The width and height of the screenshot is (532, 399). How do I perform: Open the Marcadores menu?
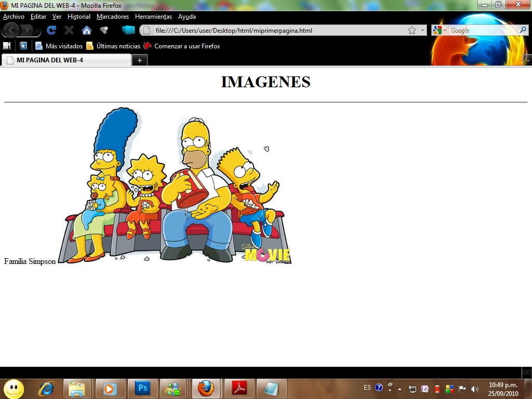(113, 16)
